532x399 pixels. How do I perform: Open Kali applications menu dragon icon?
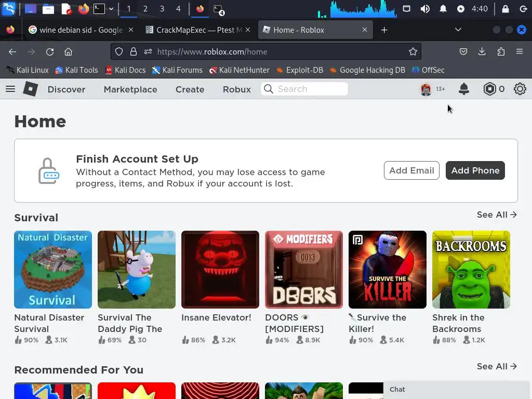click(x=8, y=8)
